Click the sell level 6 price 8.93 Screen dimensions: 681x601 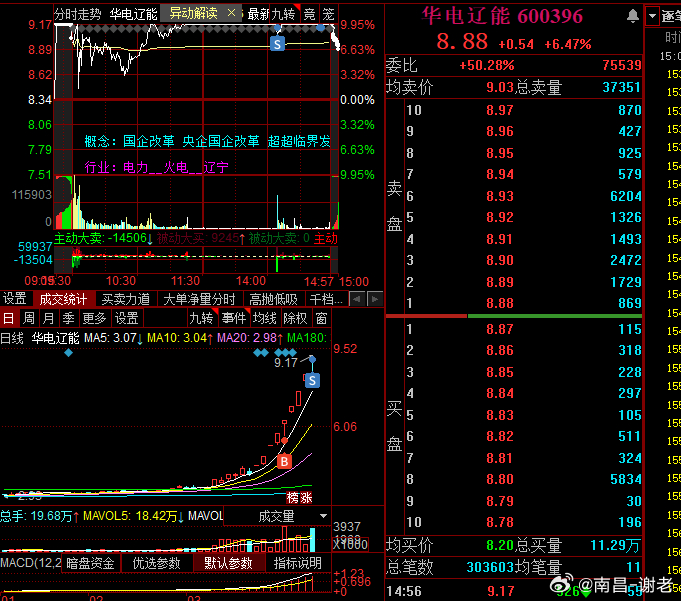[499, 196]
